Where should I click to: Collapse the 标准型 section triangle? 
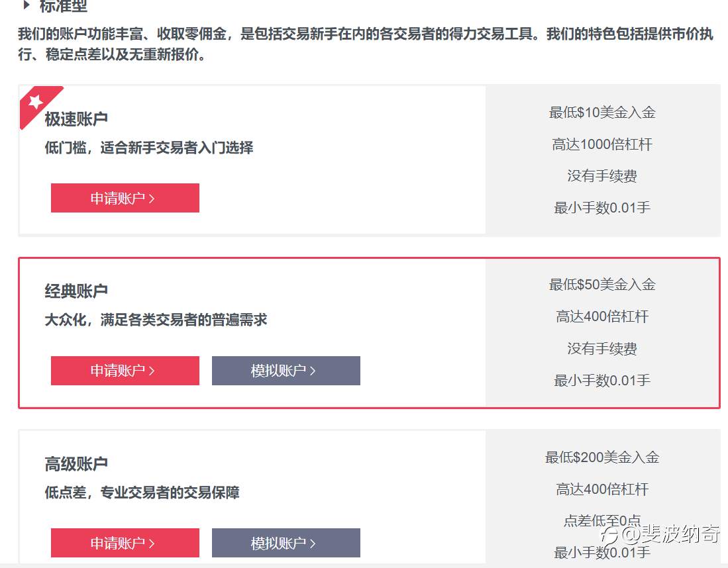click(x=27, y=5)
